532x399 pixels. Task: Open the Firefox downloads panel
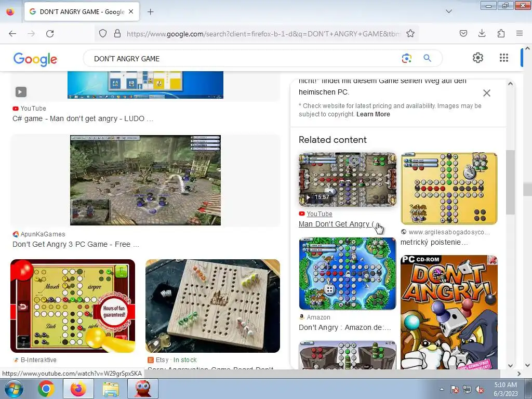coord(482,33)
